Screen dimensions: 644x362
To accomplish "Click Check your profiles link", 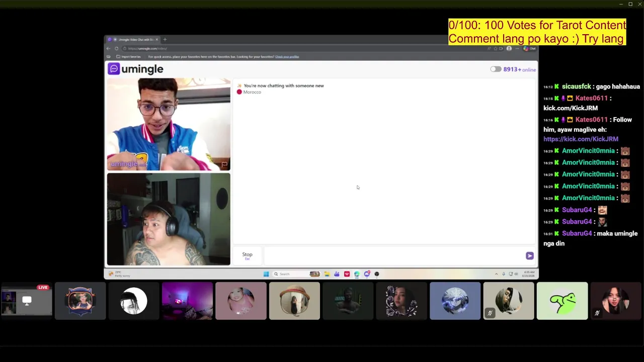I will click(x=287, y=56).
